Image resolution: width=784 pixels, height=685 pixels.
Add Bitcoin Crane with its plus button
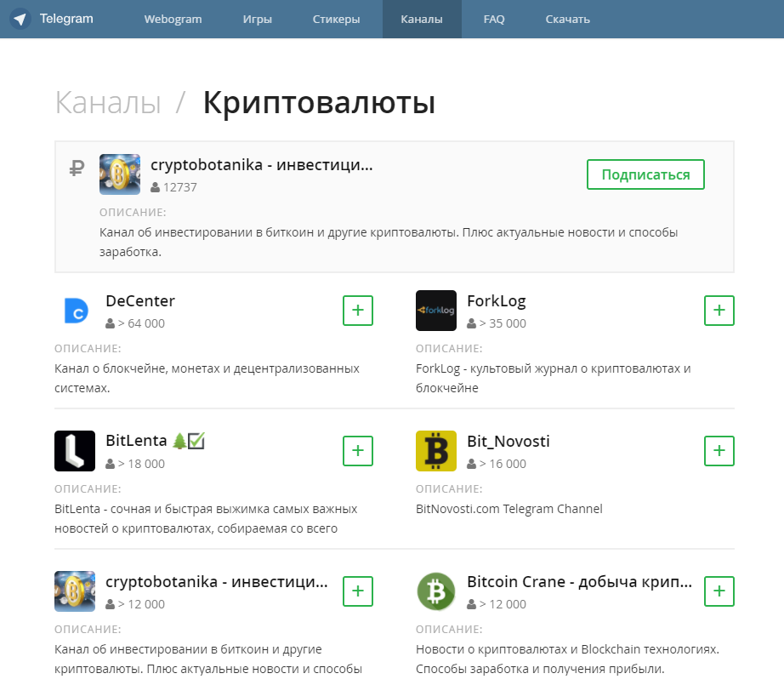pyautogui.click(x=719, y=591)
